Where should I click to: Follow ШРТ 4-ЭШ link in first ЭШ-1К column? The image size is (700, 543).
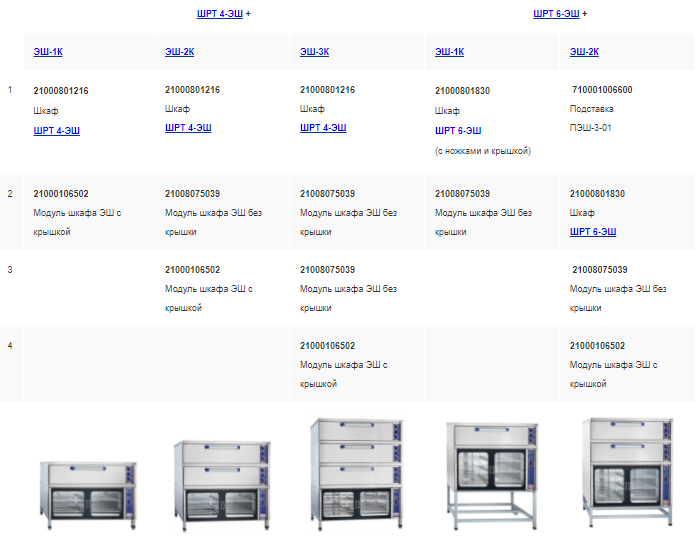point(57,131)
